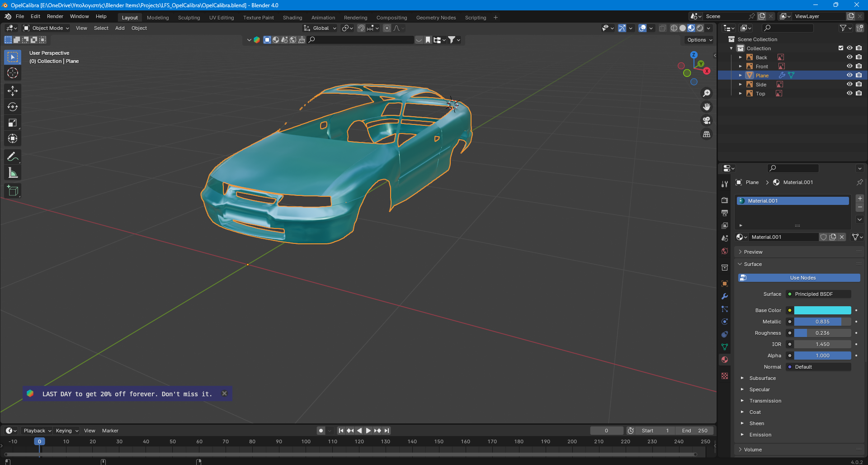Toggle viewport visibility of Side object
868x465 pixels.
(x=849, y=85)
